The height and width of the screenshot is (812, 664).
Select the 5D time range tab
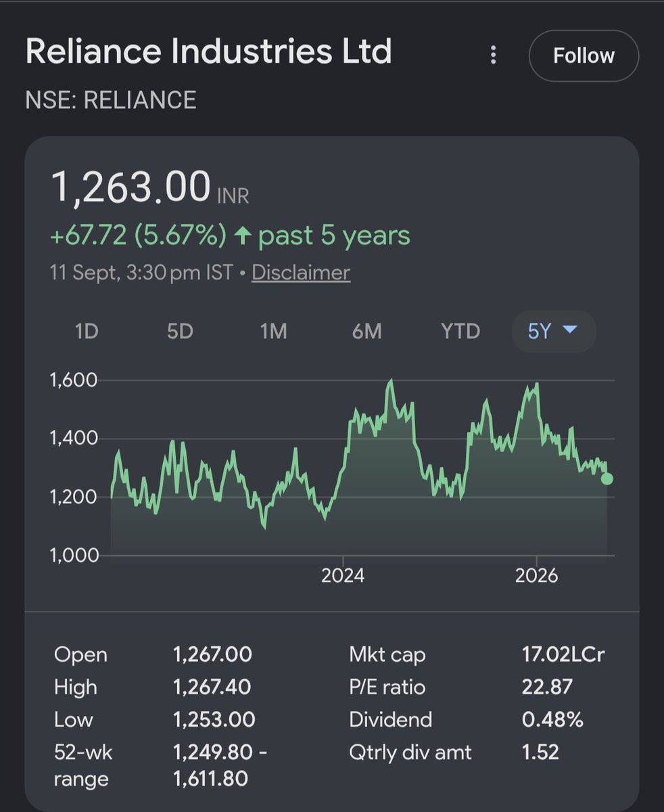point(180,332)
